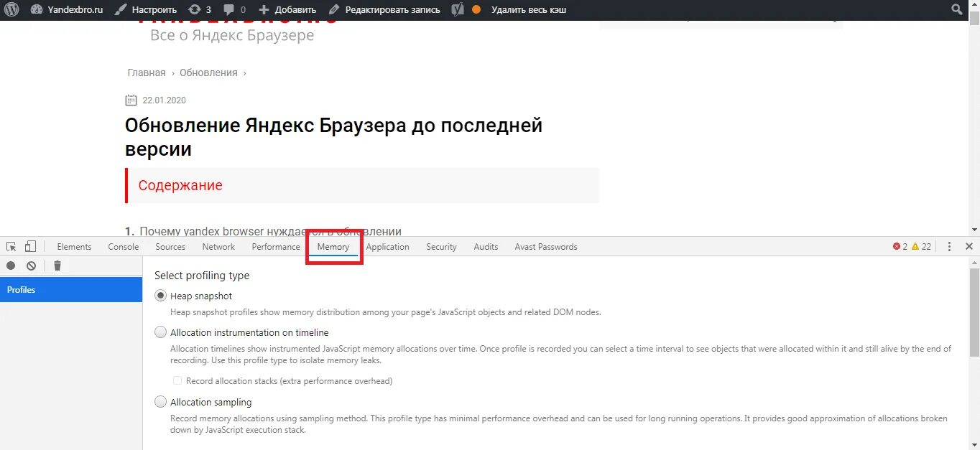Close the DevTools panel
This screenshot has width=980, height=450.
point(969,246)
